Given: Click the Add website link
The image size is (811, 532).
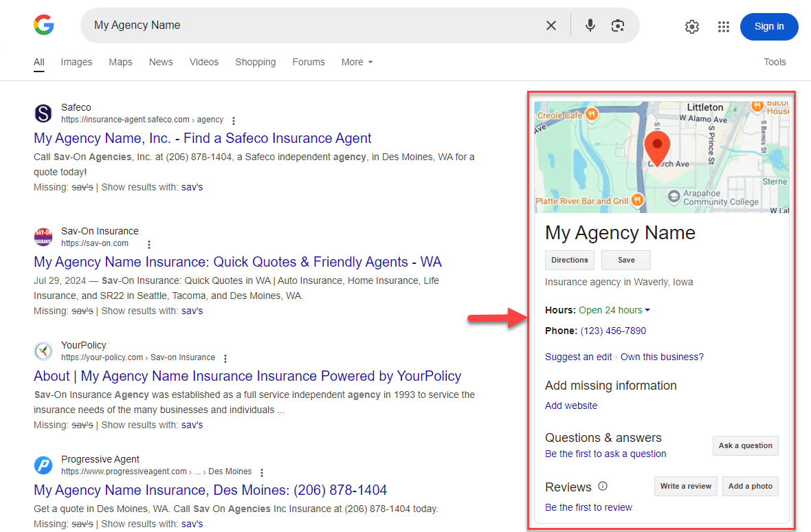Looking at the screenshot, I should tap(571, 406).
